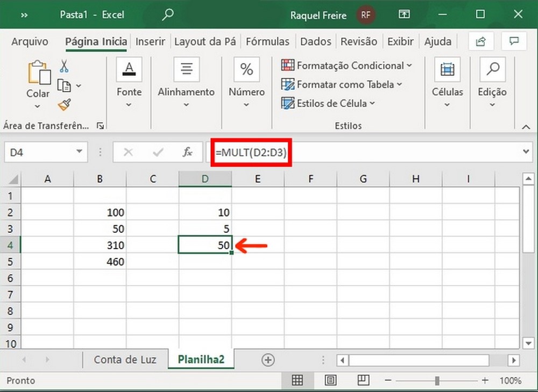The width and height of the screenshot is (538, 392).
Task: Confirm formula entry with checkmark icon
Action: pos(158,152)
